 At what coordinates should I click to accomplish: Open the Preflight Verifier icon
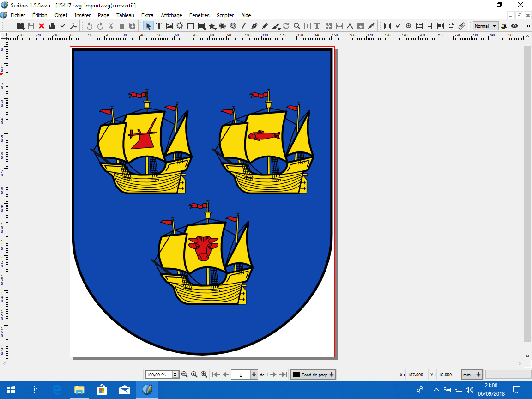63,26
